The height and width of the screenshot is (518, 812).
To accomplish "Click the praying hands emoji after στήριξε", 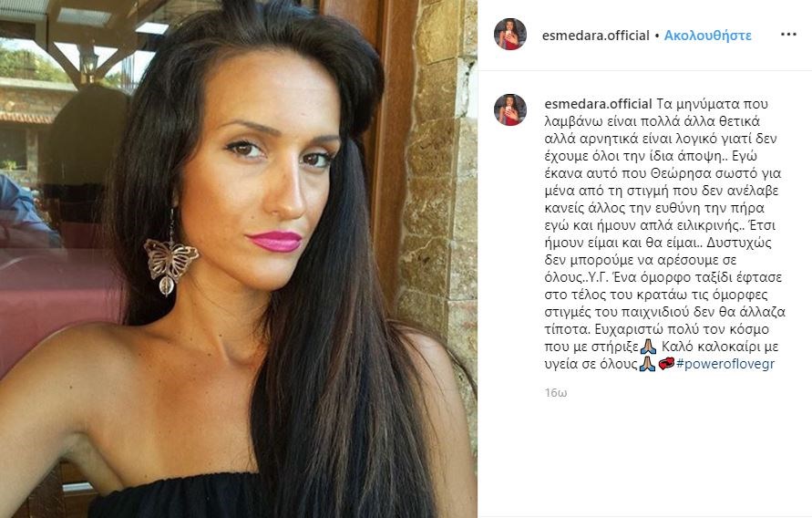I will tap(648, 347).
